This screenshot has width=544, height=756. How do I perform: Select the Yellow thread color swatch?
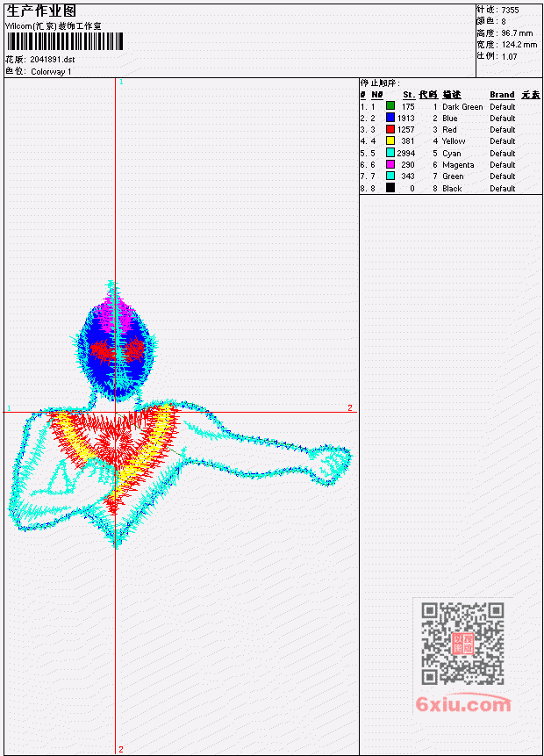[390, 140]
